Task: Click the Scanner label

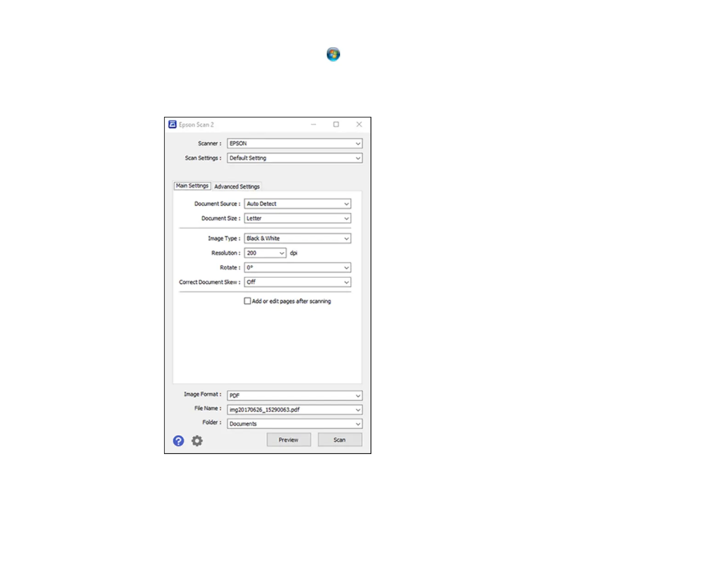Action: click(x=210, y=144)
